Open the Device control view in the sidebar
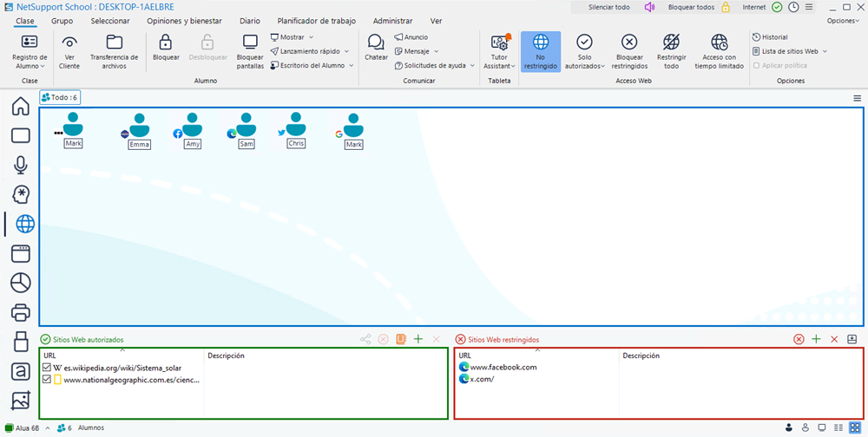The height and width of the screenshot is (437, 868). pos(21,342)
